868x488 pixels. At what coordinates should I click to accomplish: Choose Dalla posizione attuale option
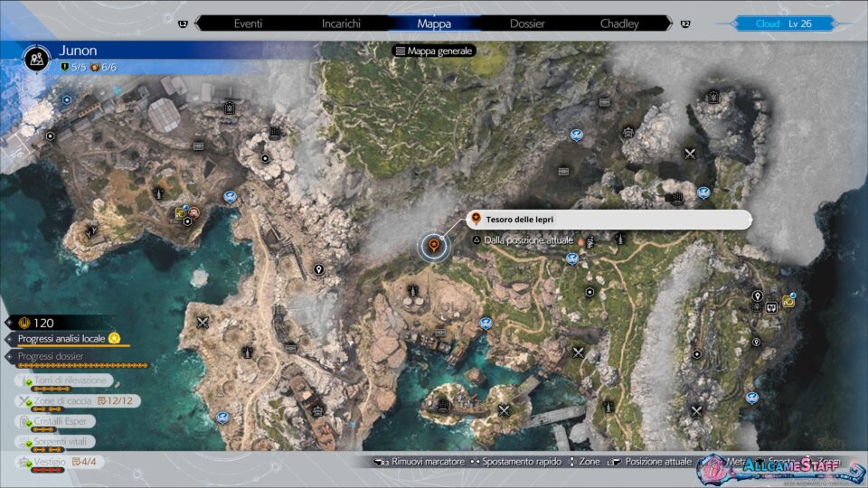coord(529,240)
